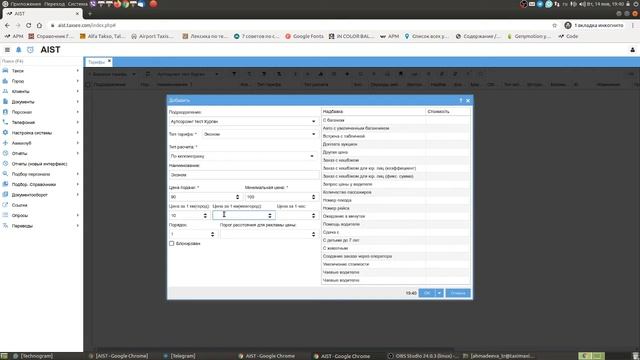
Task: Open the user profile icon at top right
Action: click(x=633, y=50)
